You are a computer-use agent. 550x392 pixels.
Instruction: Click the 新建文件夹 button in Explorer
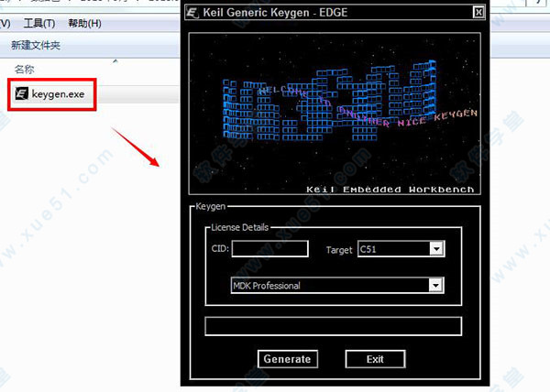tap(36, 45)
